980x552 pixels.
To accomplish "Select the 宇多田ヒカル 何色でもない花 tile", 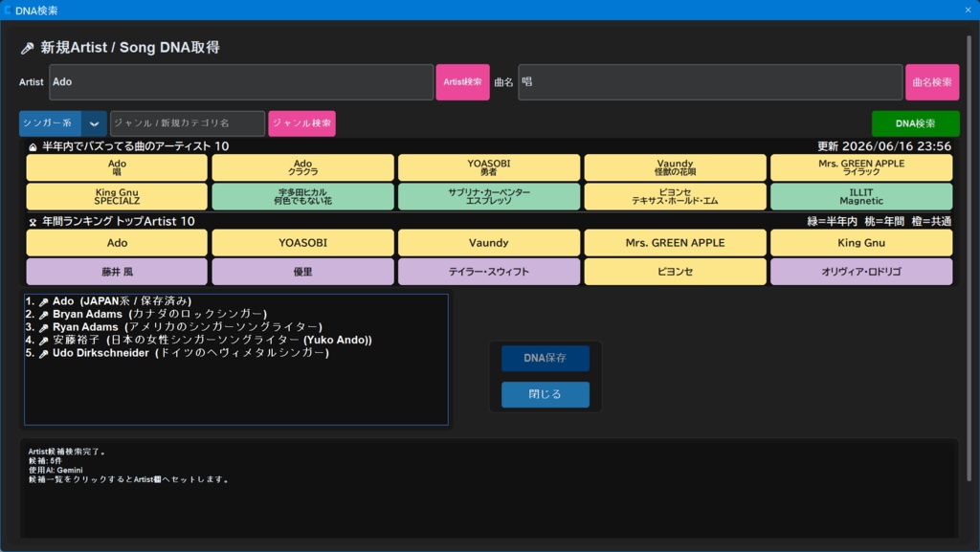I will pos(302,196).
